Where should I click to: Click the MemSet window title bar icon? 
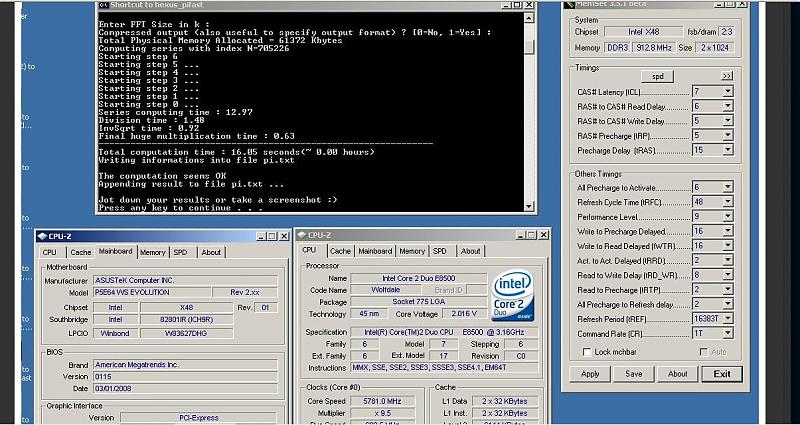click(569, 4)
